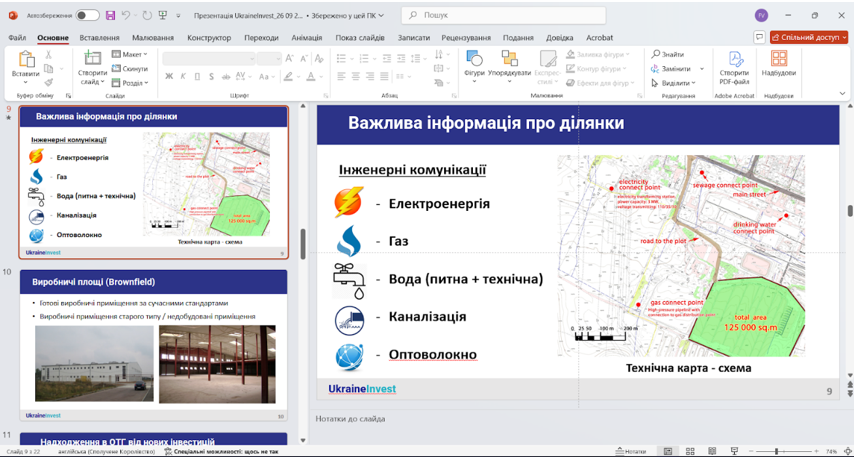Click the font color A swatch
This screenshot has height=457, width=856.
310,76
